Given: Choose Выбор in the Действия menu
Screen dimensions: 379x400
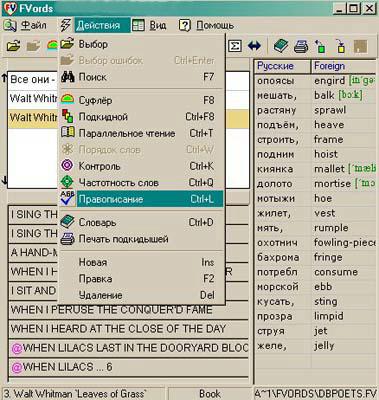Looking at the screenshot, I should coord(142,44).
